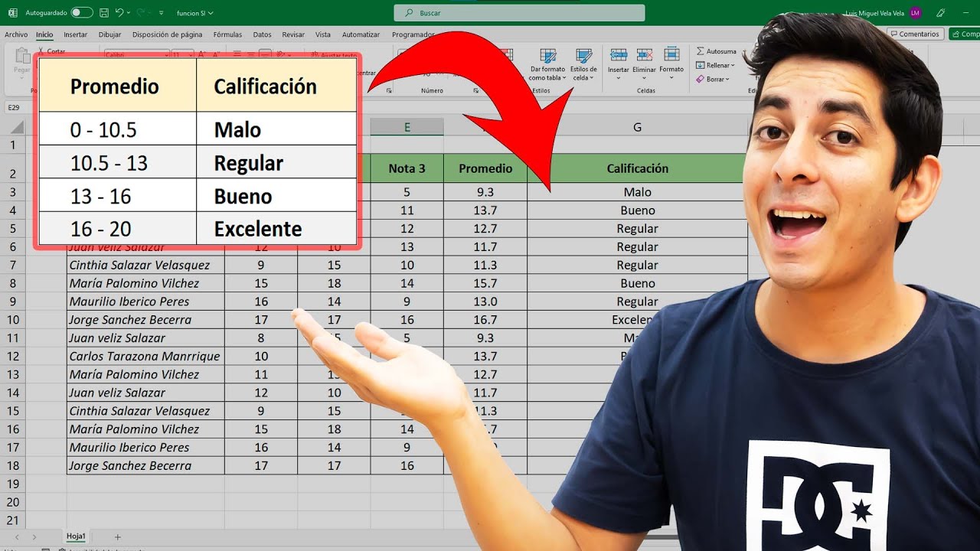Click Cortar scissors command
Viewport: 980px width, 551px height.
[x=52, y=51]
